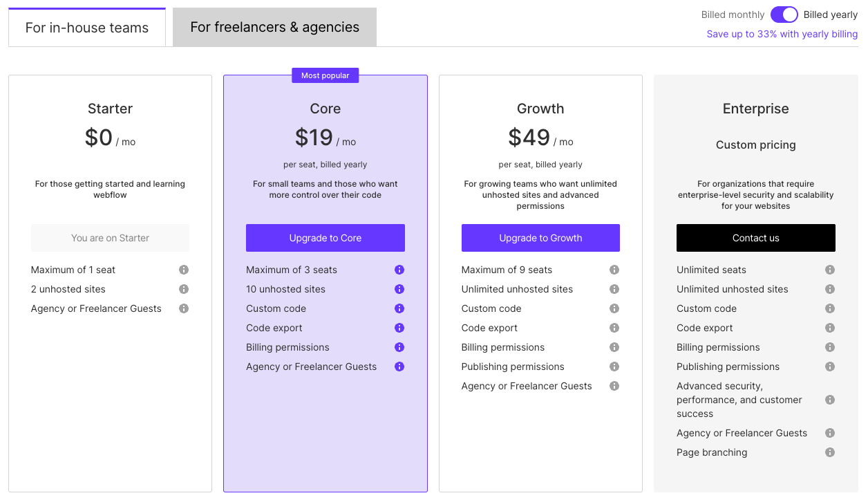Click info icon beside Core's 10 unhosted sites
The height and width of the screenshot is (500, 868).
(x=399, y=289)
